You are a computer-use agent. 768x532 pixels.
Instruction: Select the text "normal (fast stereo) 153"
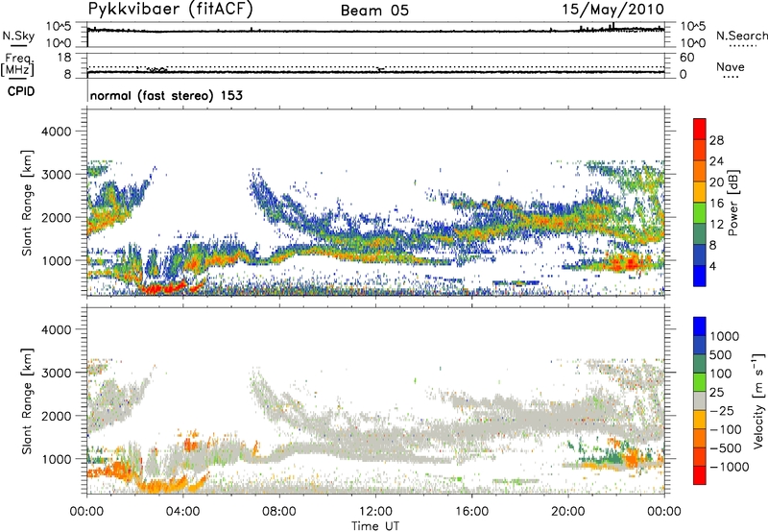coord(166,95)
